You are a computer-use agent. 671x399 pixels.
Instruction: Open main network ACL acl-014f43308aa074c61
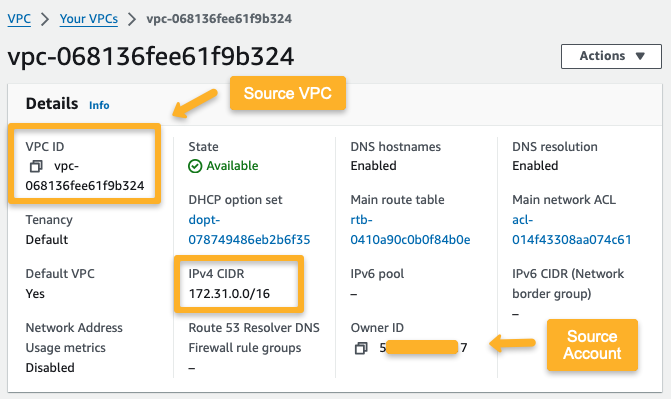click(571, 229)
